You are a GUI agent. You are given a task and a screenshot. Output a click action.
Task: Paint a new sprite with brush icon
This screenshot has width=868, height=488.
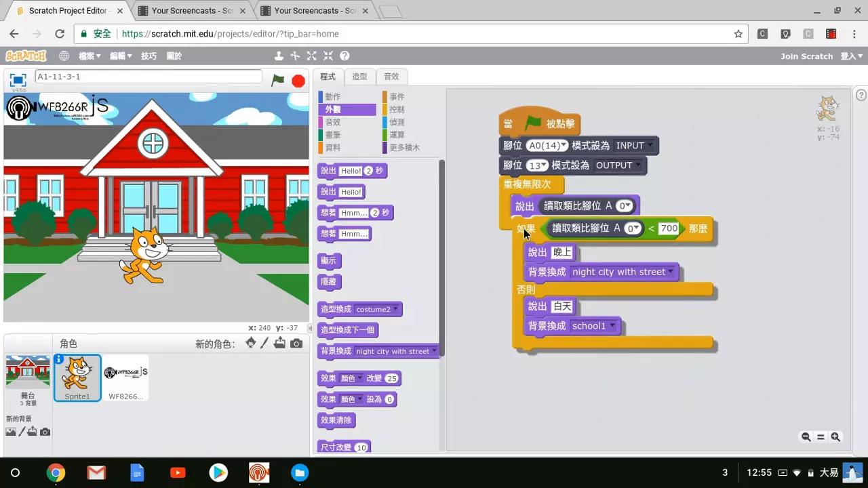click(x=265, y=343)
